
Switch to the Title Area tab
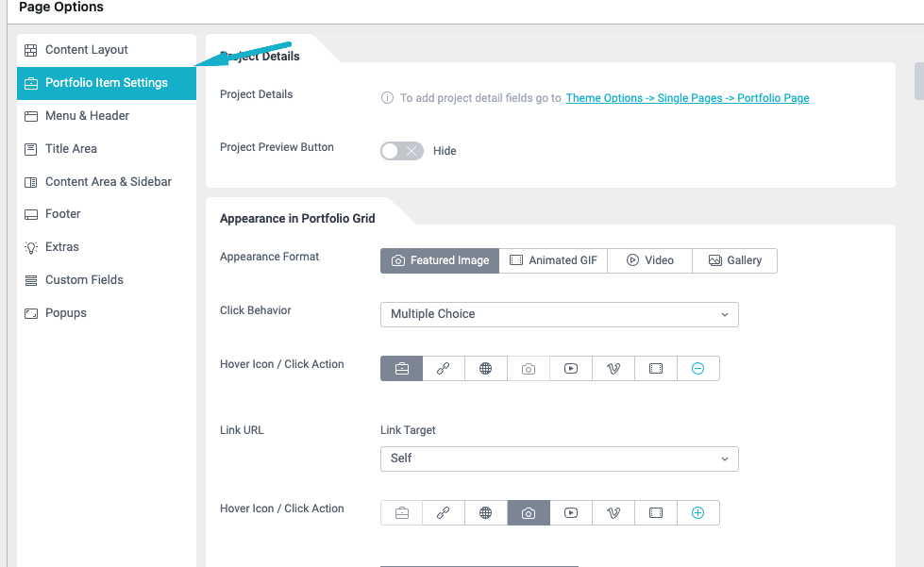71,149
